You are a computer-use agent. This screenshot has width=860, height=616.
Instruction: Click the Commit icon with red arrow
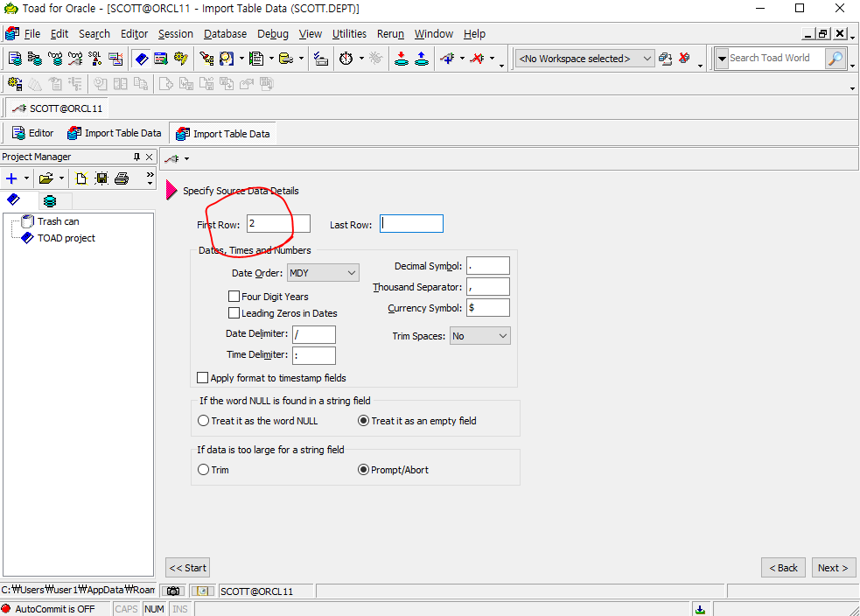(402, 58)
